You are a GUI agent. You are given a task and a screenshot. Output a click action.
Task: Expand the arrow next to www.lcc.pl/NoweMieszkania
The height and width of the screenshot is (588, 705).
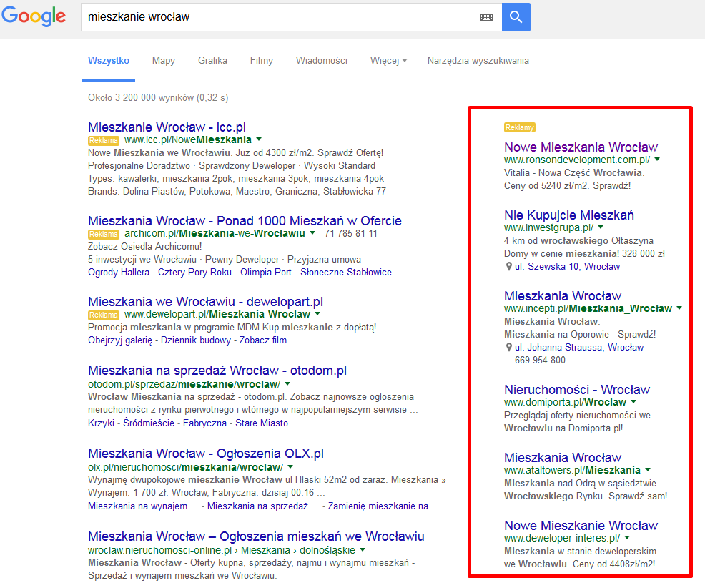[x=259, y=139]
